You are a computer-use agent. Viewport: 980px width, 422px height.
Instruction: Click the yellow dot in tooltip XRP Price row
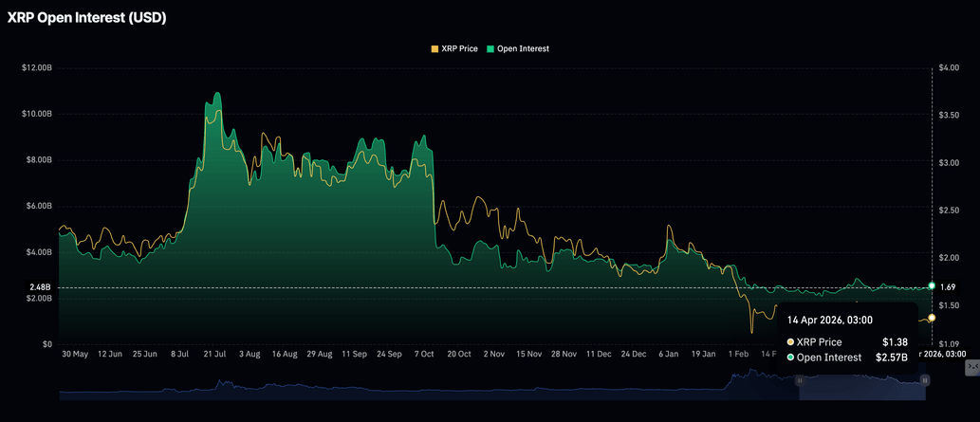791,341
